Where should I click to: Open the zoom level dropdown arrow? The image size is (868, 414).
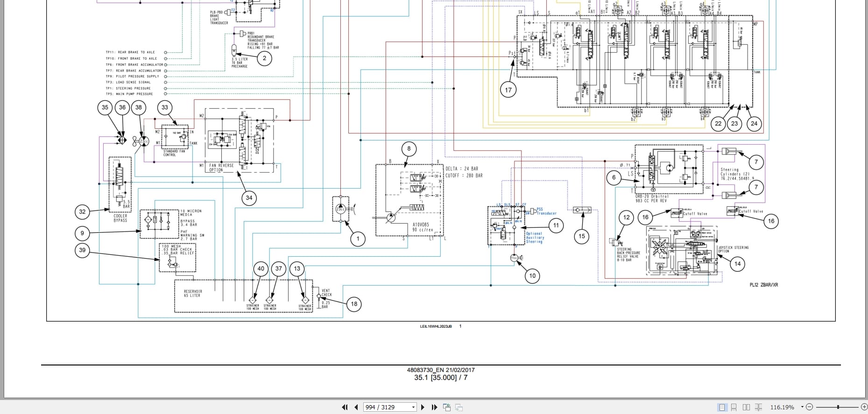pos(803,407)
